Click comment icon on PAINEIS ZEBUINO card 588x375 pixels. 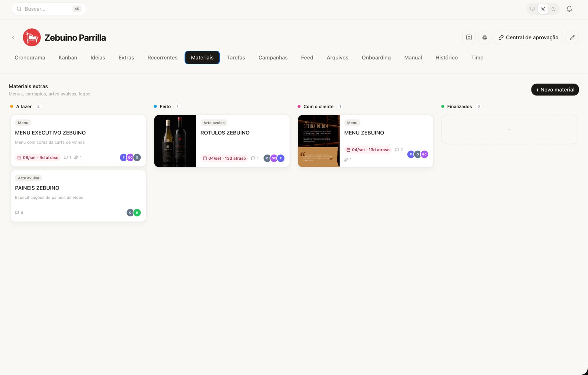[x=17, y=213]
